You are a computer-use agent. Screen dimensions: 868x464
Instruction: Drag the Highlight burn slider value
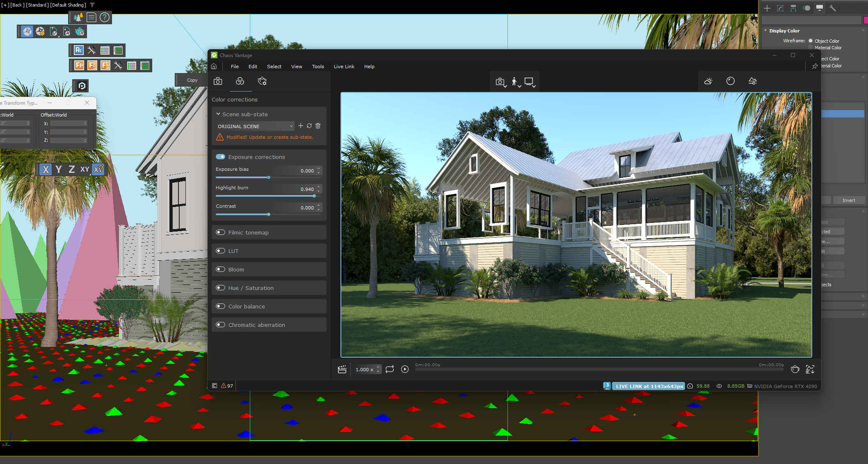[x=313, y=195]
